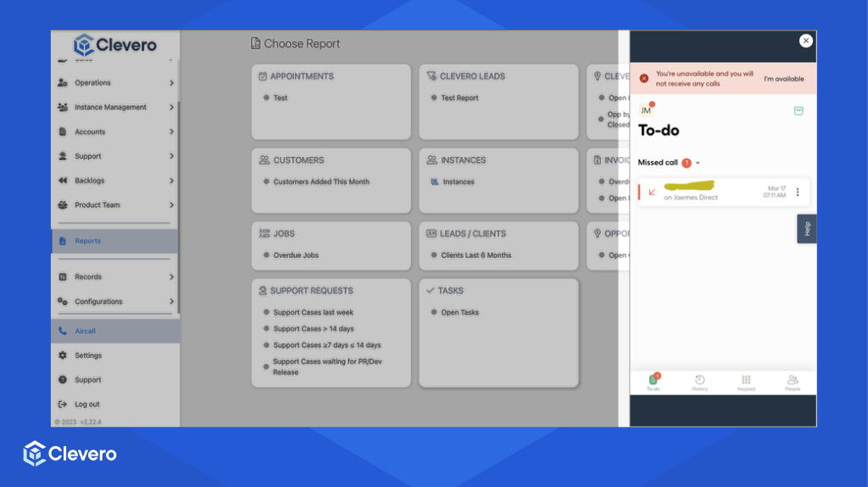Viewport: 868px width, 487px height.
Task: Open Settings in the sidebar
Action: click(x=115, y=355)
